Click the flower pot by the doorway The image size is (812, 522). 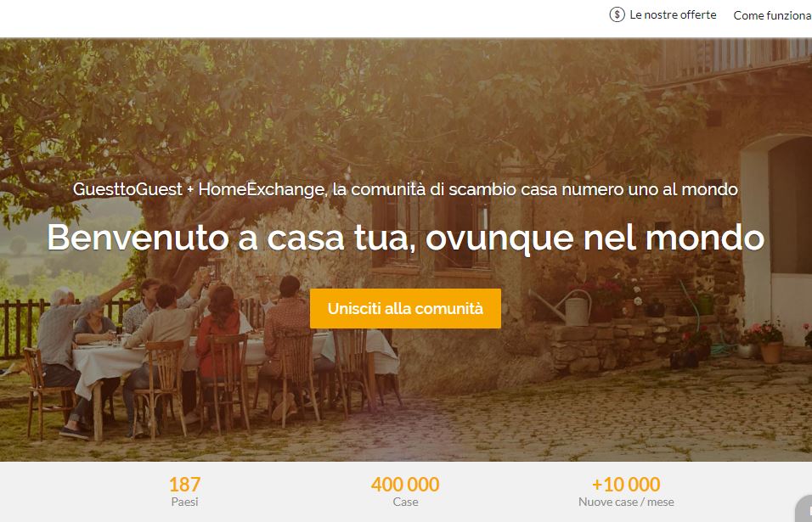771,351
